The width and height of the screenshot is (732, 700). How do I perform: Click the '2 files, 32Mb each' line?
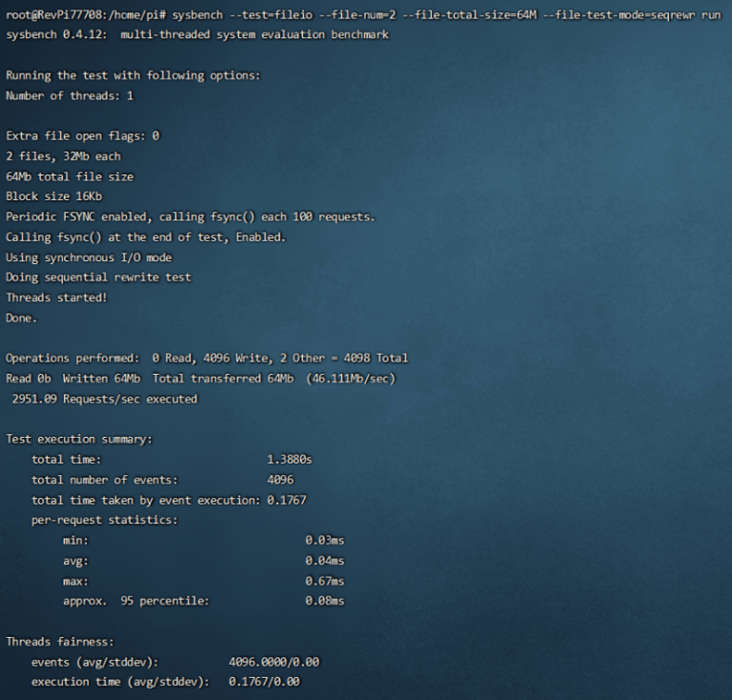pos(63,156)
